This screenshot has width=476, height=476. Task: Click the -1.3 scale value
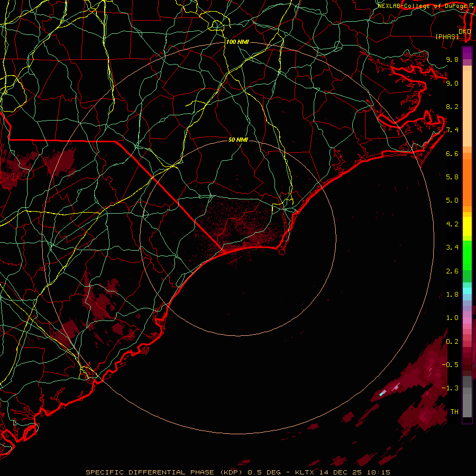450,388
